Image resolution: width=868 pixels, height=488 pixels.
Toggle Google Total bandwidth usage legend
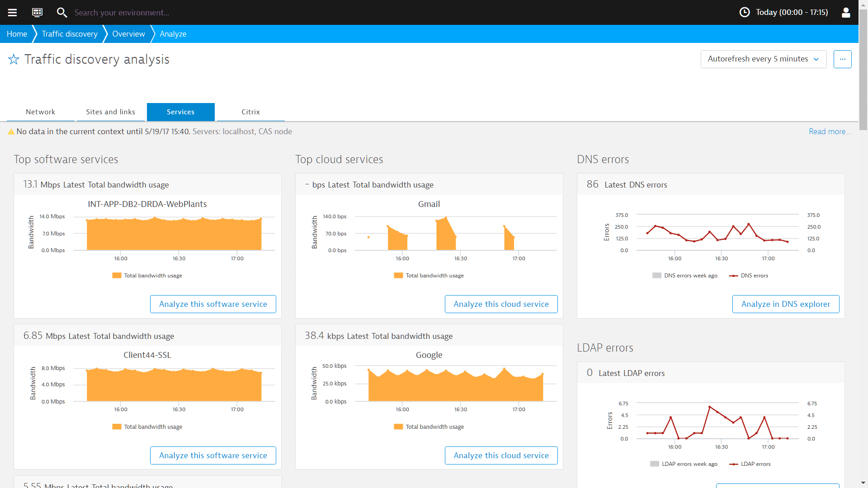click(x=429, y=427)
